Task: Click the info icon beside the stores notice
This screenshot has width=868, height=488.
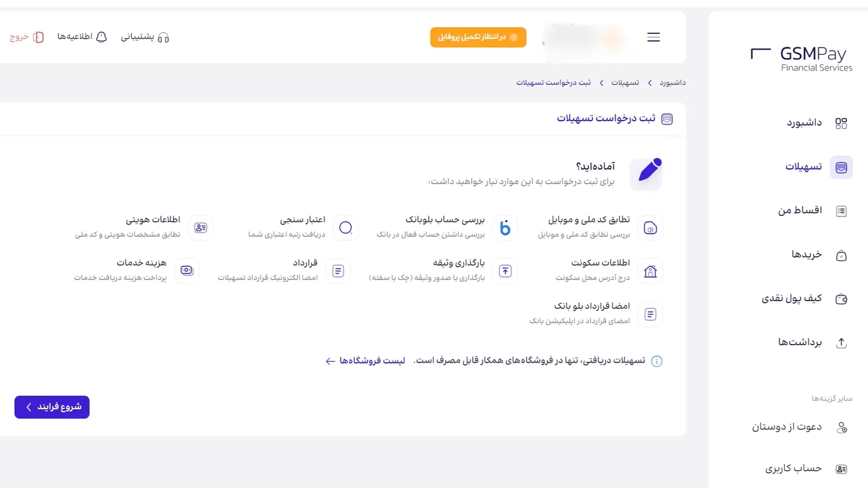Action: click(x=657, y=361)
